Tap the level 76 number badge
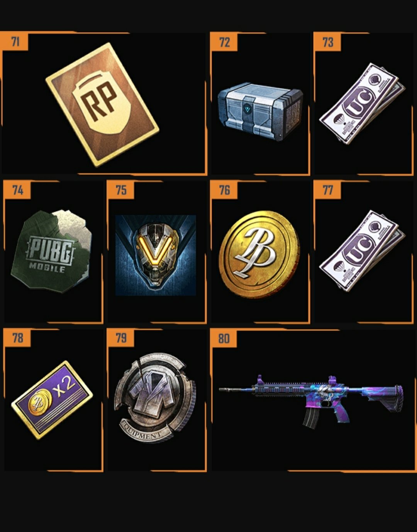 224,190
